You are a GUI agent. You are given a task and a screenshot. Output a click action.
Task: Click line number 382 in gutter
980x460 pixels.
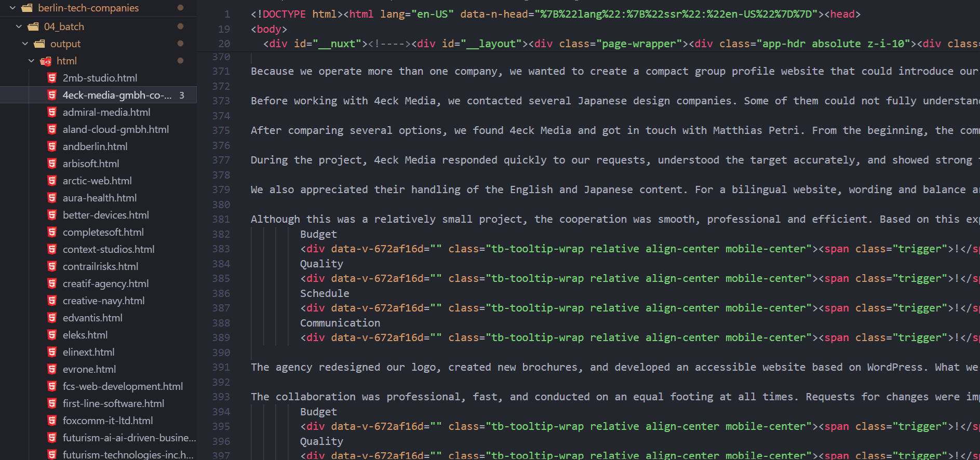[221, 234]
